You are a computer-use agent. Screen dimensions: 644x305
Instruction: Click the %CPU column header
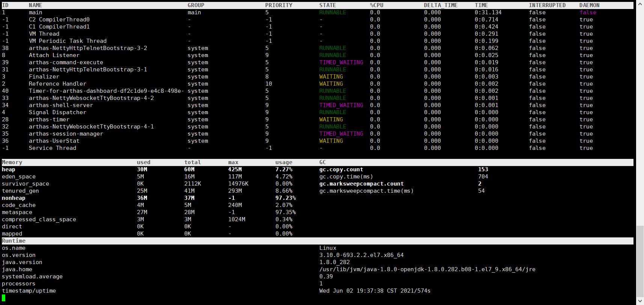377,5
